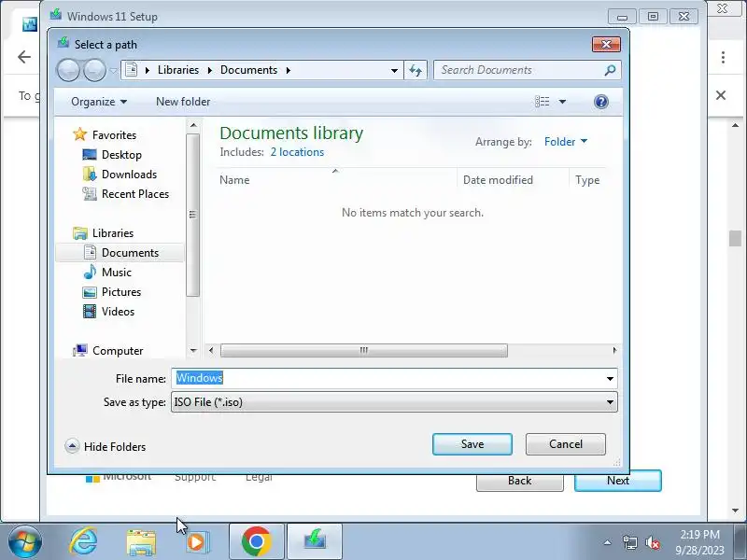747x560 pixels.
Task: Open recent locations dropdown beside navigation arrows
Action: tap(113, 71)
